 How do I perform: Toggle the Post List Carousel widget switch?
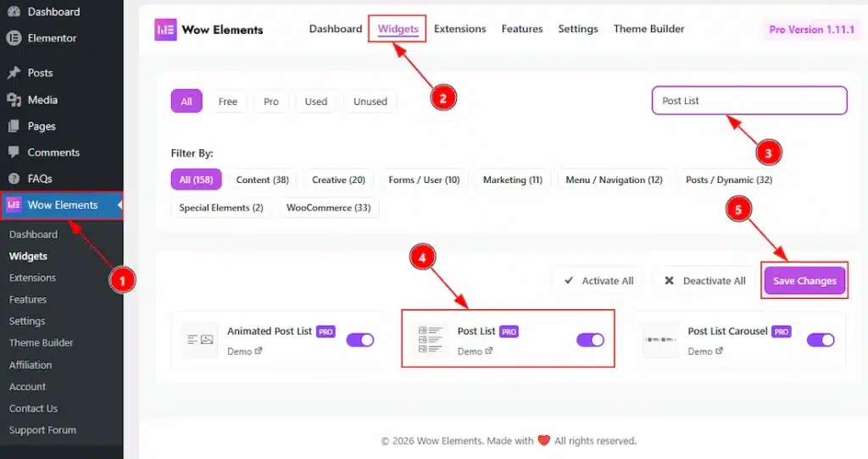821,340
